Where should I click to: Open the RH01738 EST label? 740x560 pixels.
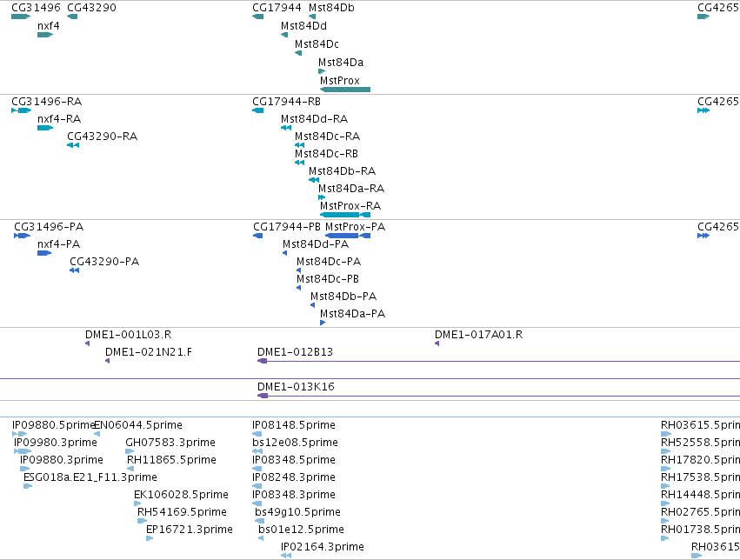[700, 530]
